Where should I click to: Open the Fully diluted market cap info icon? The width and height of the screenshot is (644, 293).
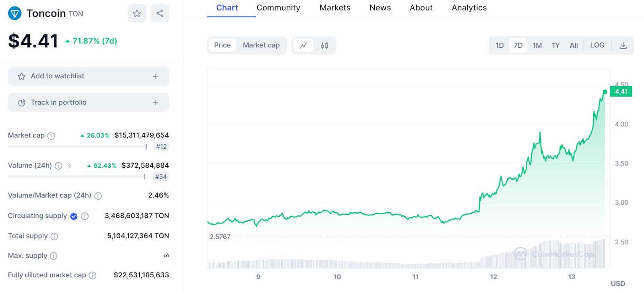93,275
